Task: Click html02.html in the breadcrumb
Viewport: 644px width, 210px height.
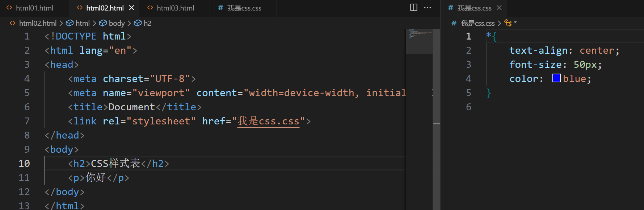Action: 38,23
